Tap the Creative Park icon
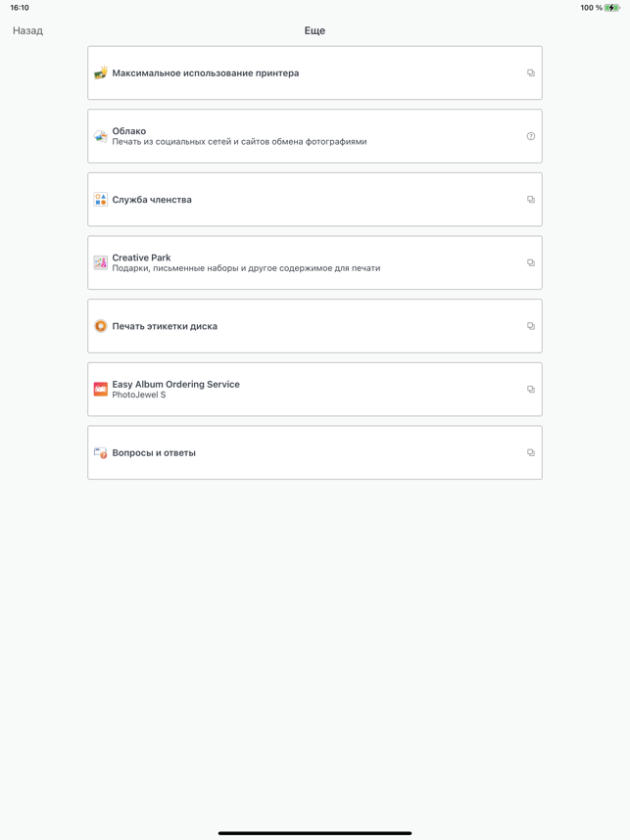Viewport: 630px width, 840px height. 101,262
